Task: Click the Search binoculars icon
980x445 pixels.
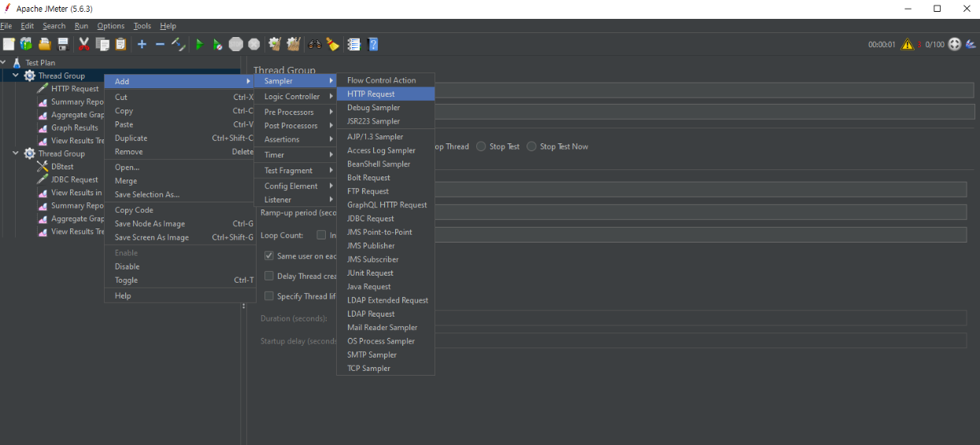Action: pos(315,44)
